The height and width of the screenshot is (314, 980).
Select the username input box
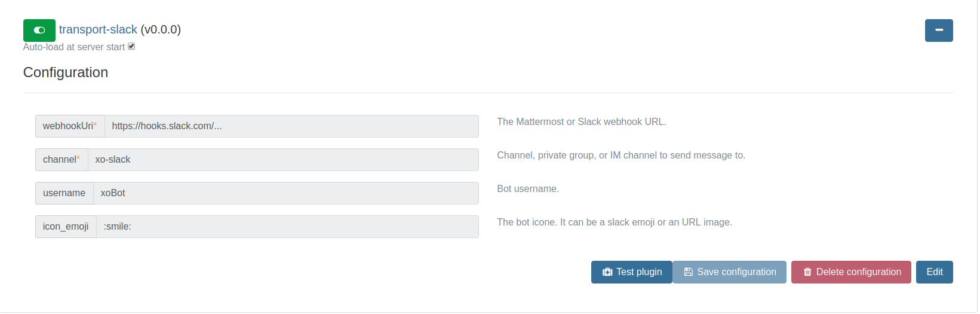[x=285, y=193]
